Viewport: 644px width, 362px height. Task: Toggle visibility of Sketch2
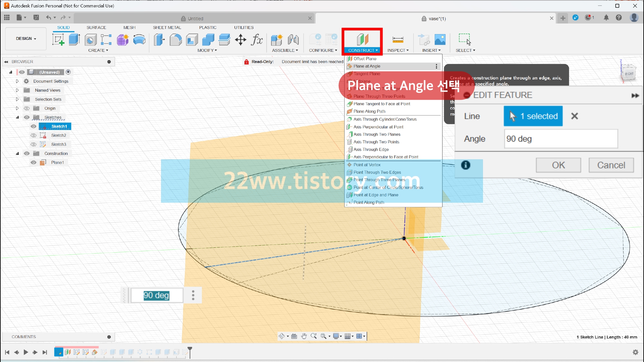point(33,135)
